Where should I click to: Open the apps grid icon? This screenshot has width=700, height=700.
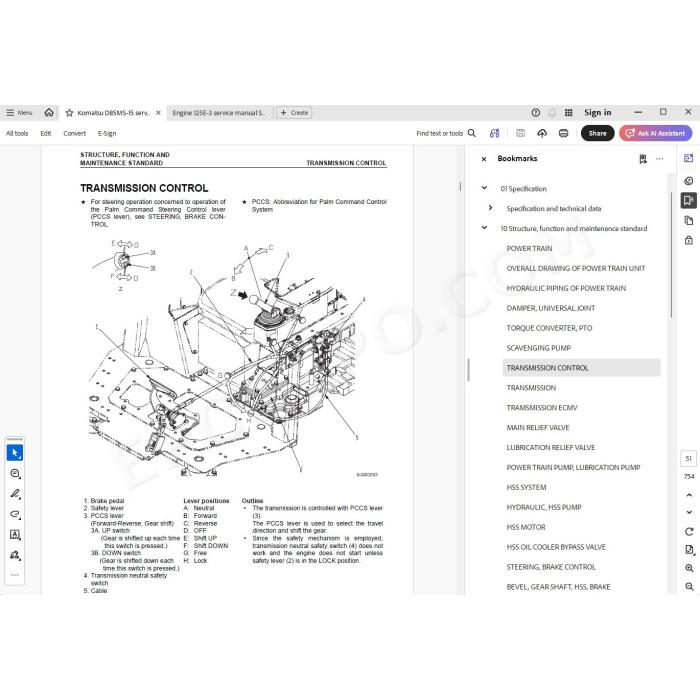[568, 112]
